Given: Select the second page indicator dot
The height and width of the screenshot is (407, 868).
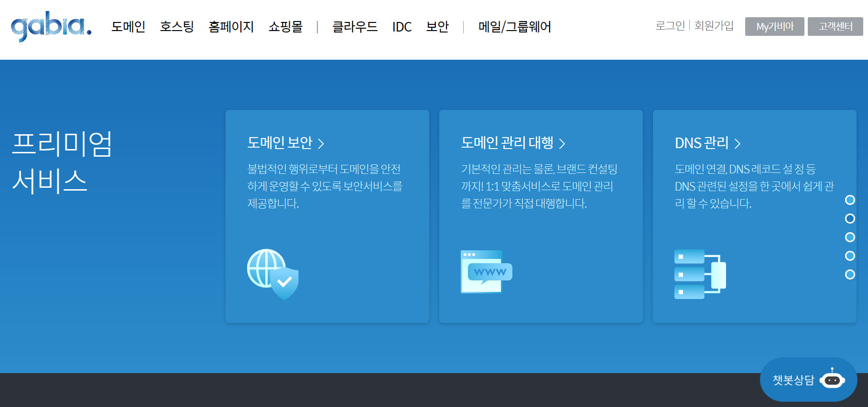Looking at the screenshot, I should pos(850,218).
